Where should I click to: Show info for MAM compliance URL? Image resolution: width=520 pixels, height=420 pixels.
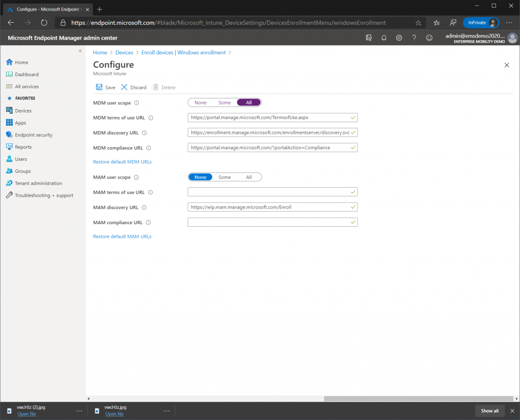[148, 223]
